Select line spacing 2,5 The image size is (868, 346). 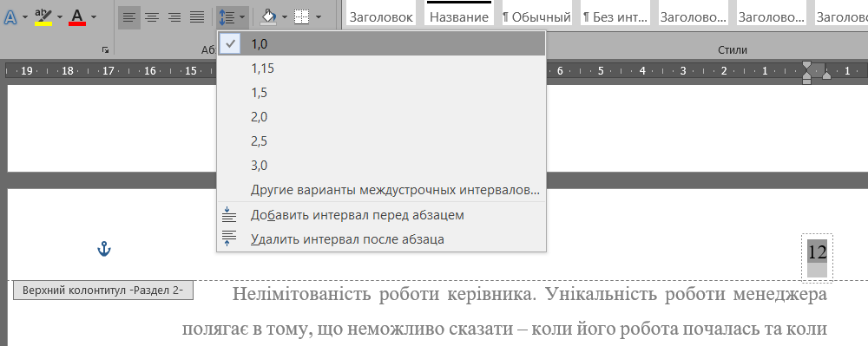point(381,141)
